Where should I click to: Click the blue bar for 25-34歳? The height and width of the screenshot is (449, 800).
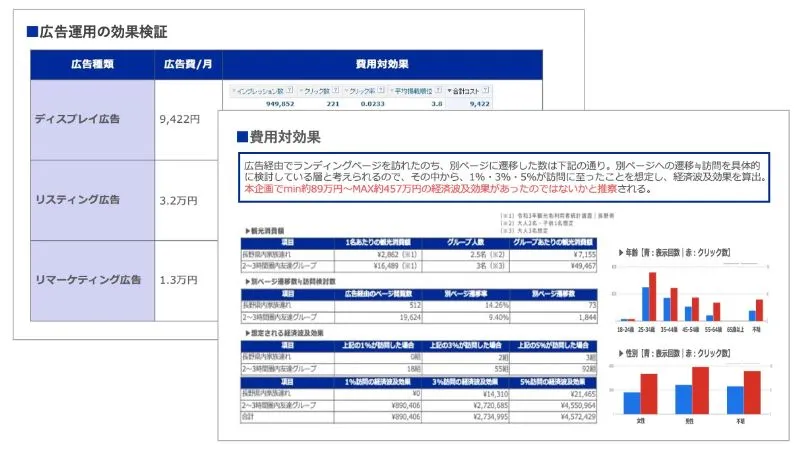click(x=645, y=304)
